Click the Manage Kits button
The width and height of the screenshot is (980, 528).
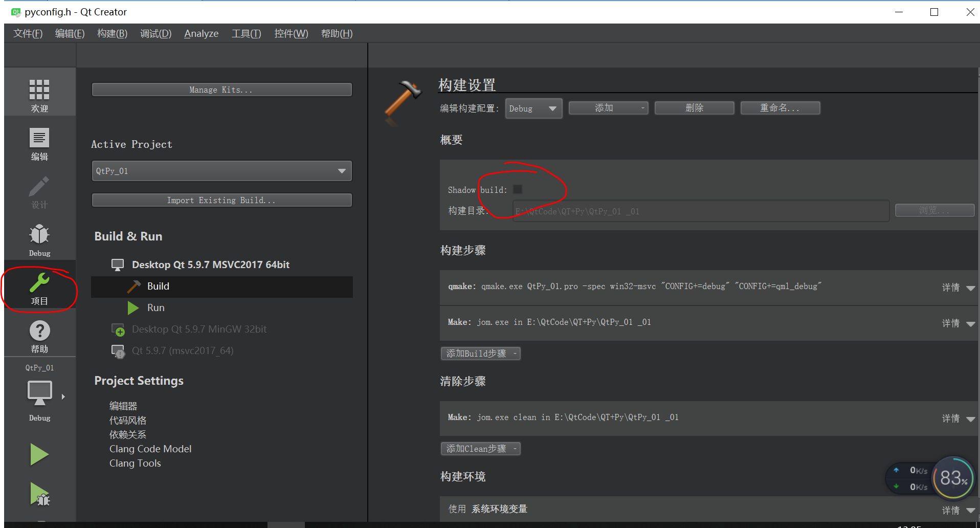pyautogui.click(x=222, y=90)
